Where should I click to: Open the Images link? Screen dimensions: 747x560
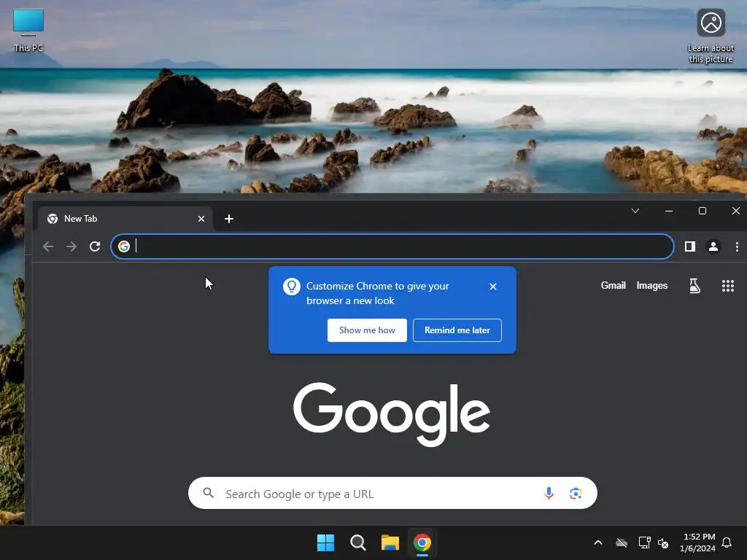[x=651, y=285]
